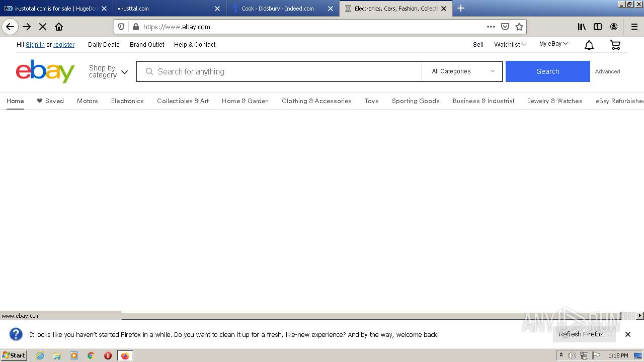Select the Home category tab

point(15,101)
